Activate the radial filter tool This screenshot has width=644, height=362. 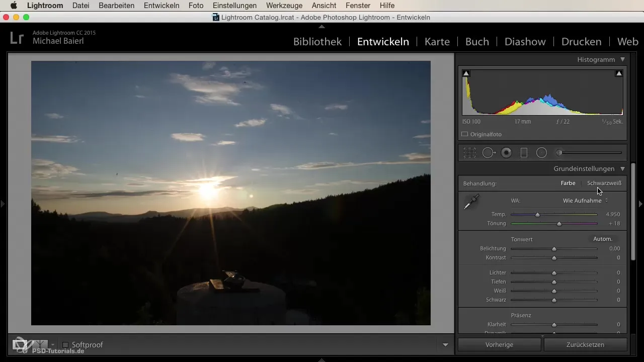tap(541, 153)
